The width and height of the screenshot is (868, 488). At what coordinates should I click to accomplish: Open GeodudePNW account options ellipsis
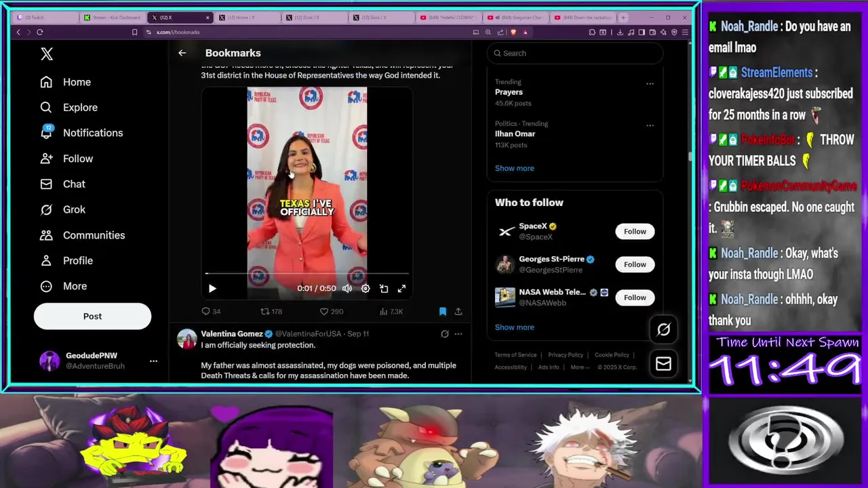[x=153, y=361]
